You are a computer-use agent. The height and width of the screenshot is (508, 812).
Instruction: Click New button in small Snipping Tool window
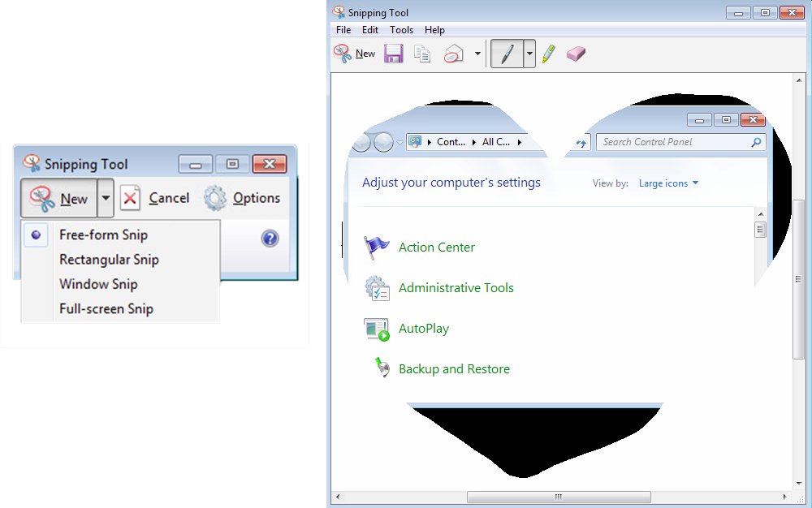[x=59, y=198]
